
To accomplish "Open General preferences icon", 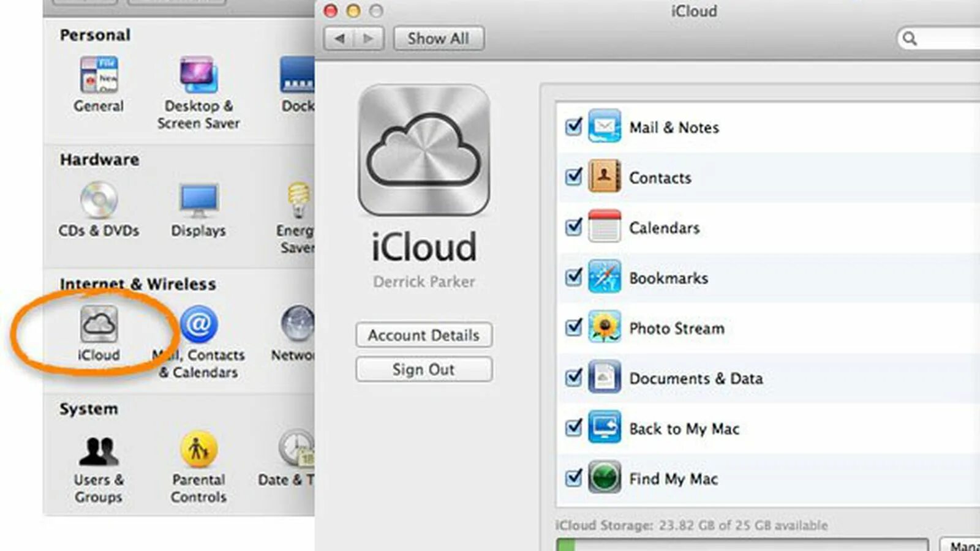I will pyautogui.click(x=99, y=75).
